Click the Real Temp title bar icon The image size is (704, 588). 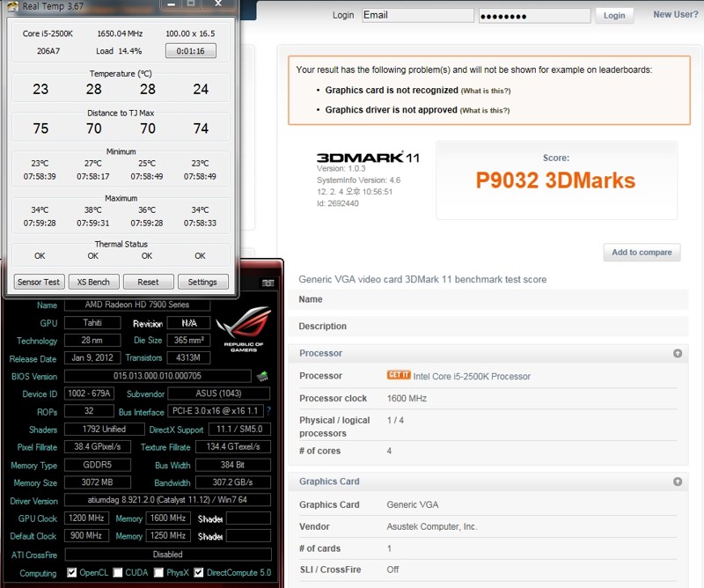pos(13,6)
